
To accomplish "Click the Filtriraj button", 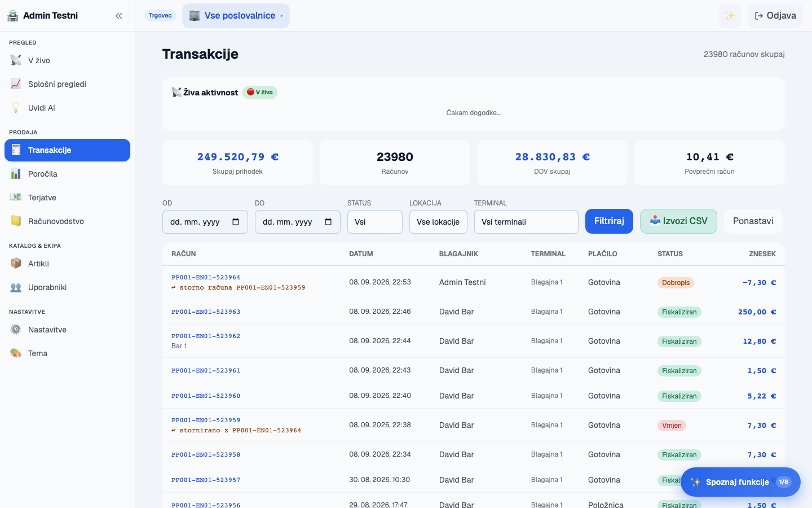I will (x=609, y=221).
